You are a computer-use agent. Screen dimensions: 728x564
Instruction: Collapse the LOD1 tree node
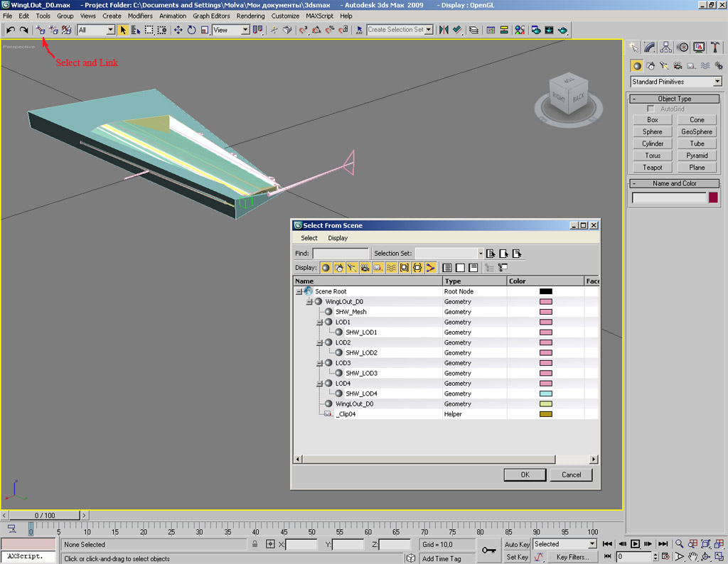(319, 322)
